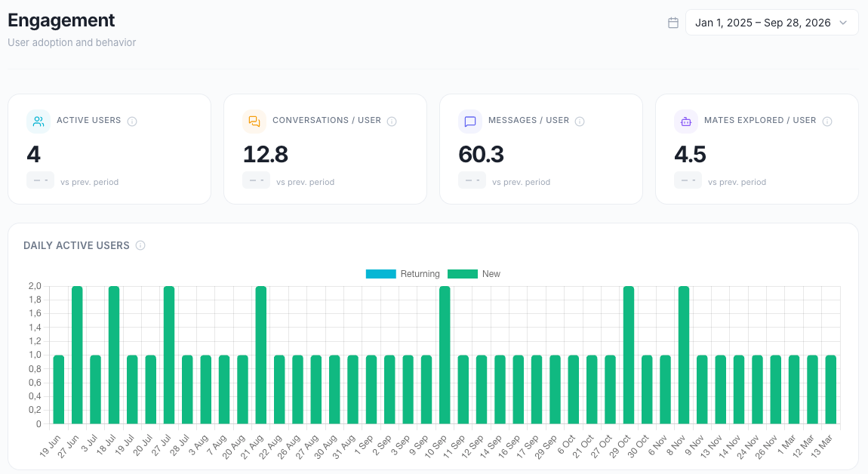This screenshot has width=868, height=474.
Task: Select the 29 Oct bar in chart
Action: tap(628, 355)
